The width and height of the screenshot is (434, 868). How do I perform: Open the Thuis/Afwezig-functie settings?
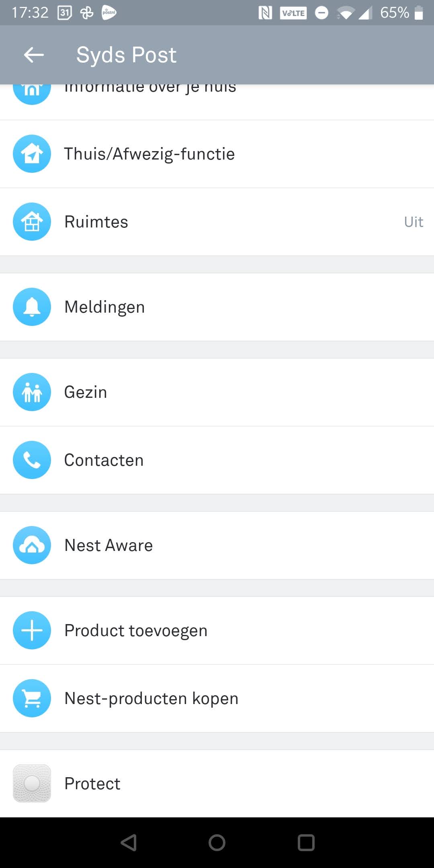click(x=149, y=154)
